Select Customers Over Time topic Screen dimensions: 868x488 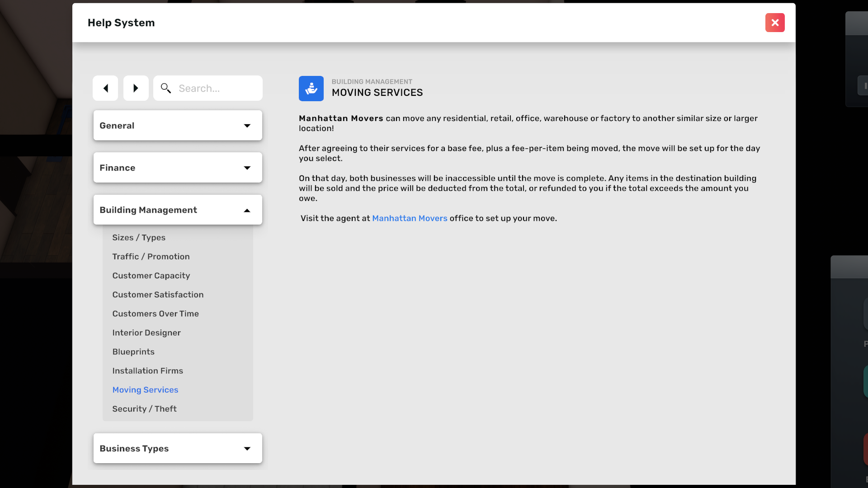point(156,314)
